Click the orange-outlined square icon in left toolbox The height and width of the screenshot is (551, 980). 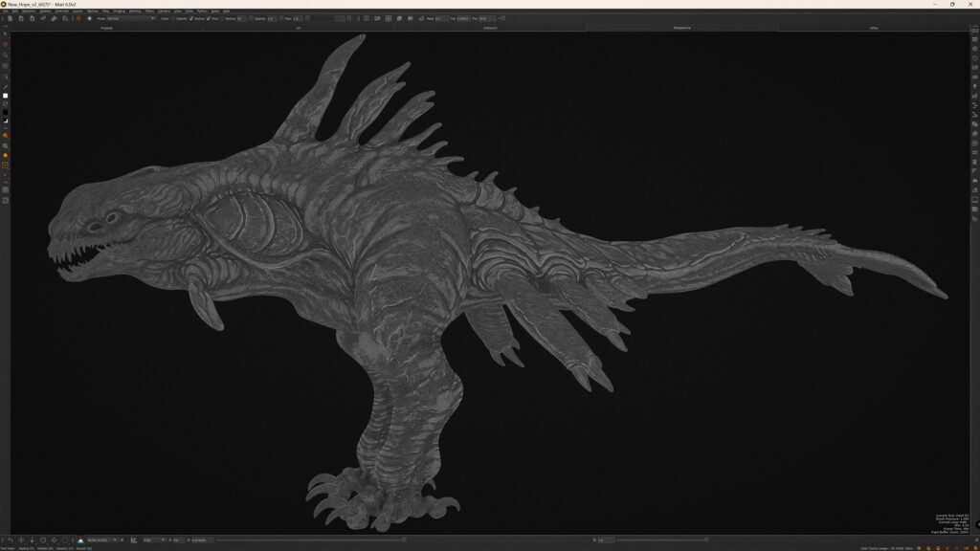pyautogui.click(x=5, y=165)
